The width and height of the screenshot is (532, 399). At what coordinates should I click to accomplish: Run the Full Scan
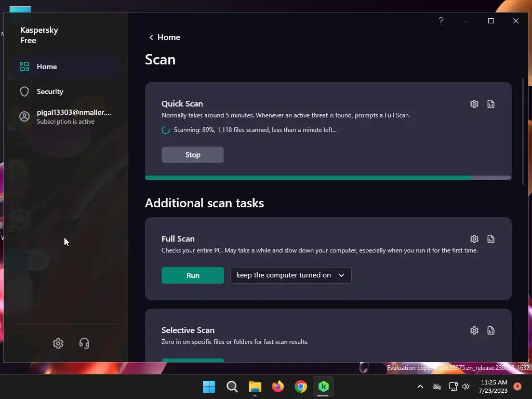[192, 275]
